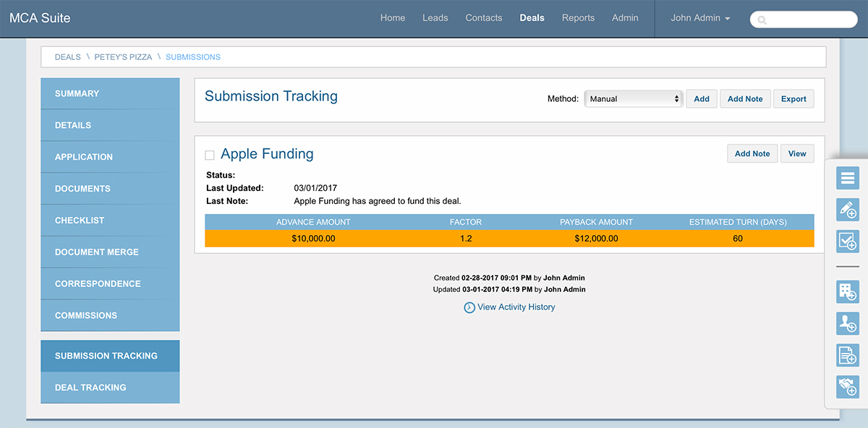The image size is (868, 428).
Task: Open the hamburger list icon in side panel
Action: (x=847, y=177)
